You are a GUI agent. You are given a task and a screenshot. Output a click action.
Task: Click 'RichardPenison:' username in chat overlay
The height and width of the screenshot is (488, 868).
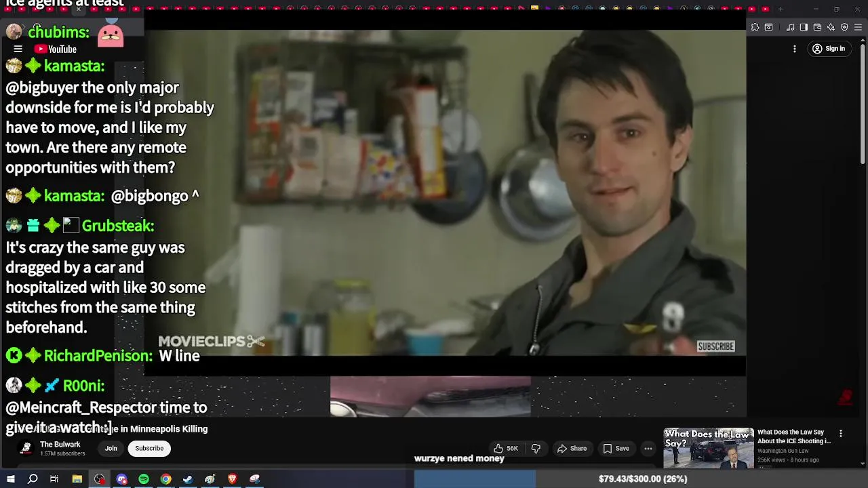point(98,356)
